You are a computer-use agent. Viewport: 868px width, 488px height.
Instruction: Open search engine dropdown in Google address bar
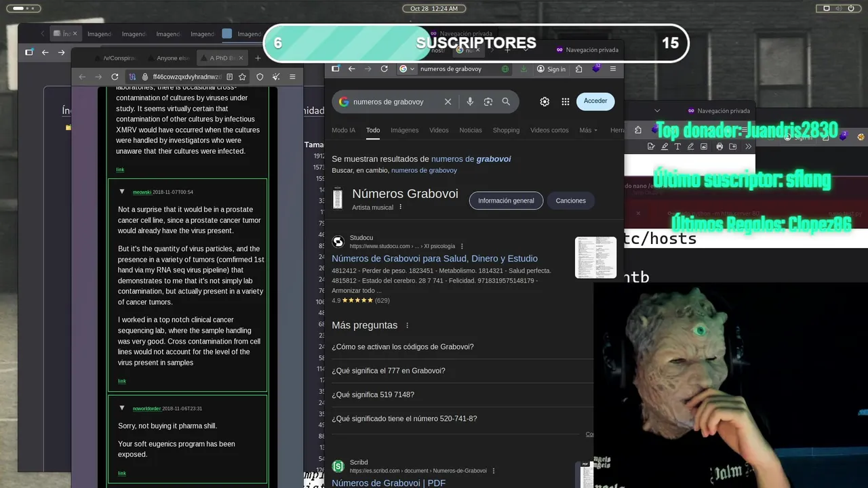point(406,68)
